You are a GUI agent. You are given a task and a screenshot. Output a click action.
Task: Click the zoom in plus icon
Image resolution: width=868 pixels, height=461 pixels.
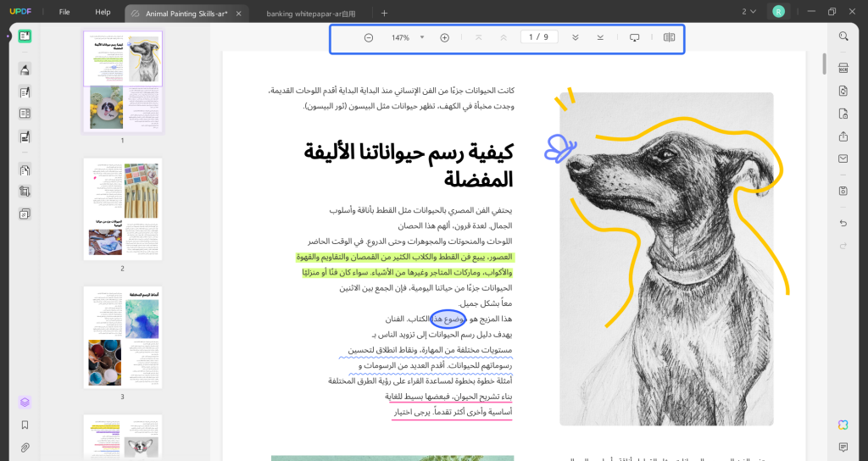[444, 37]
